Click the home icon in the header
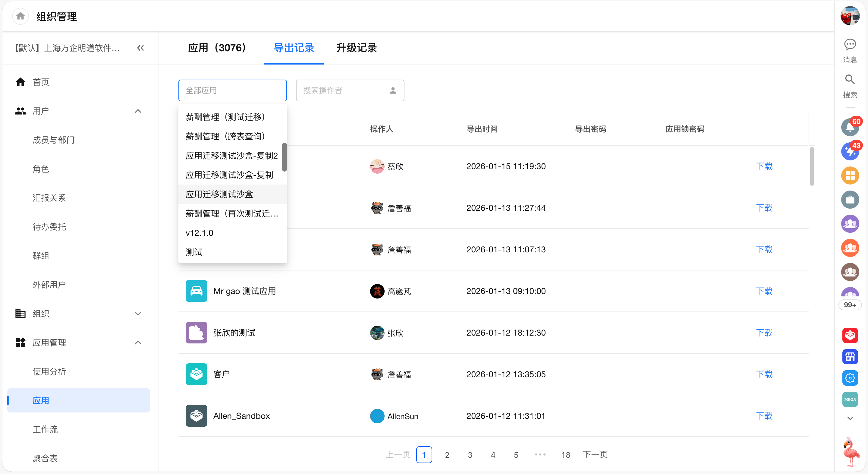 [x=20, y=16]
